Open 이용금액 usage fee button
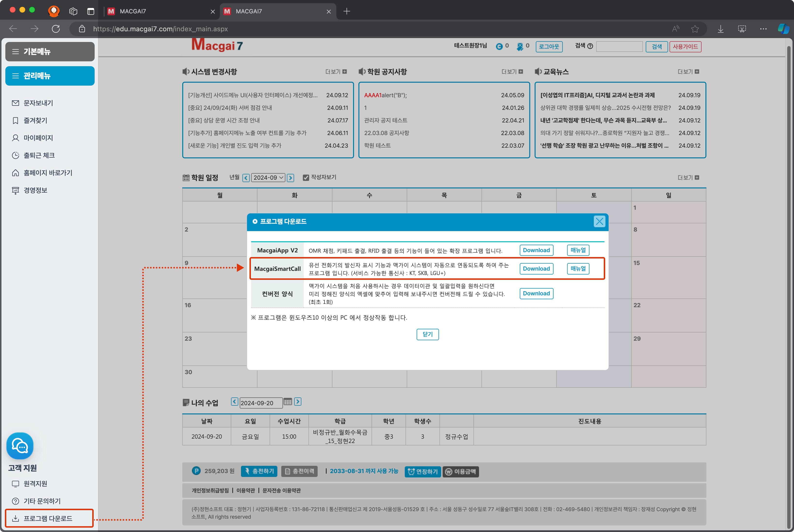Image resolution: width=794 pixels, height=532 pixels. 461,472
